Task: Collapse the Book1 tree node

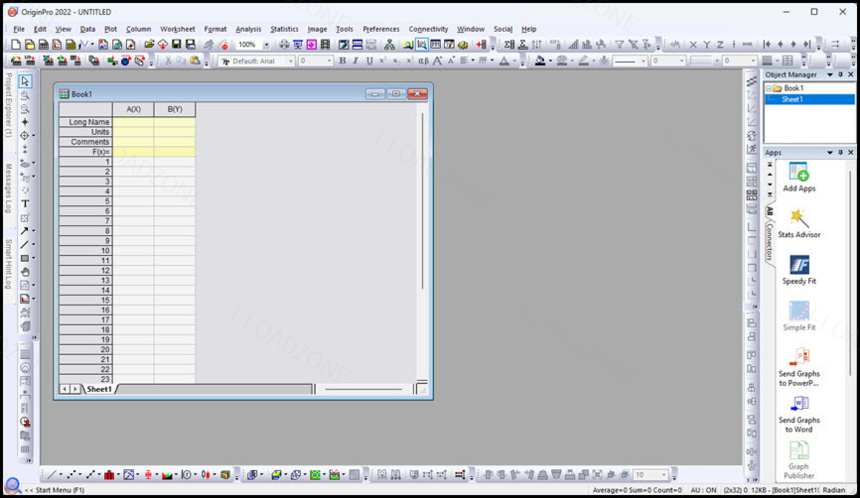Action: pos(769,88)
